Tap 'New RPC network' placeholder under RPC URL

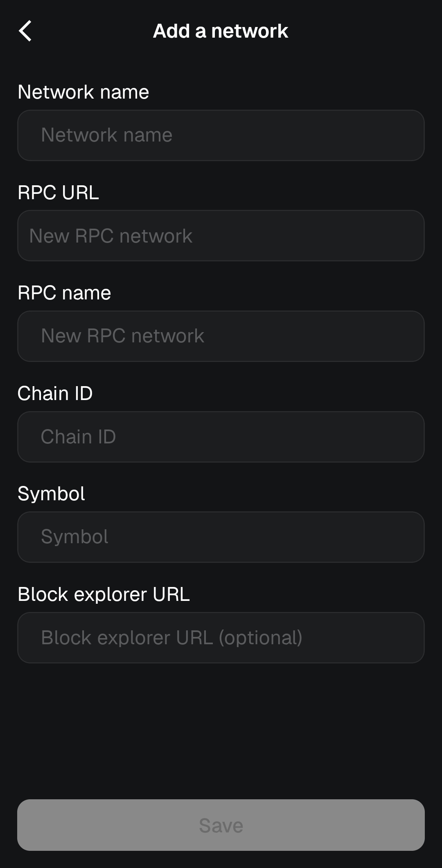(111, 236)
